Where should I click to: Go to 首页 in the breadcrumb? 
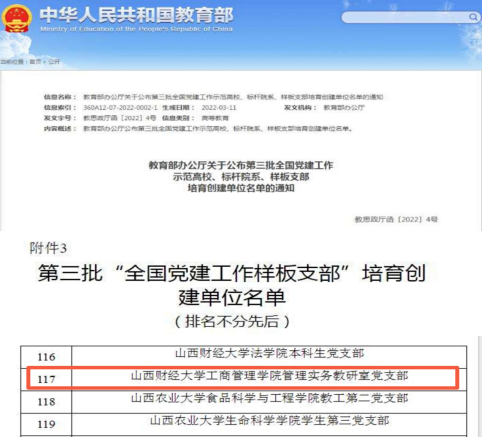(x=35, y=61)
